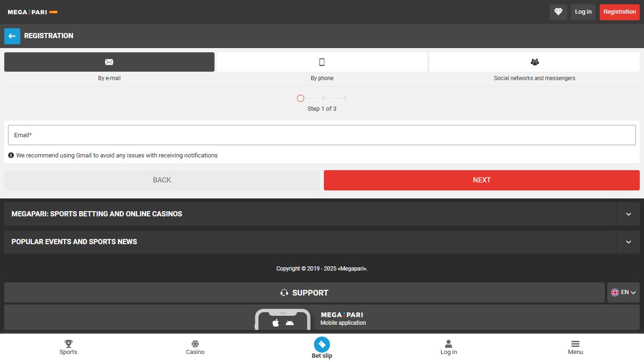Open the SUPPORT headset button

tap(305, 293)
